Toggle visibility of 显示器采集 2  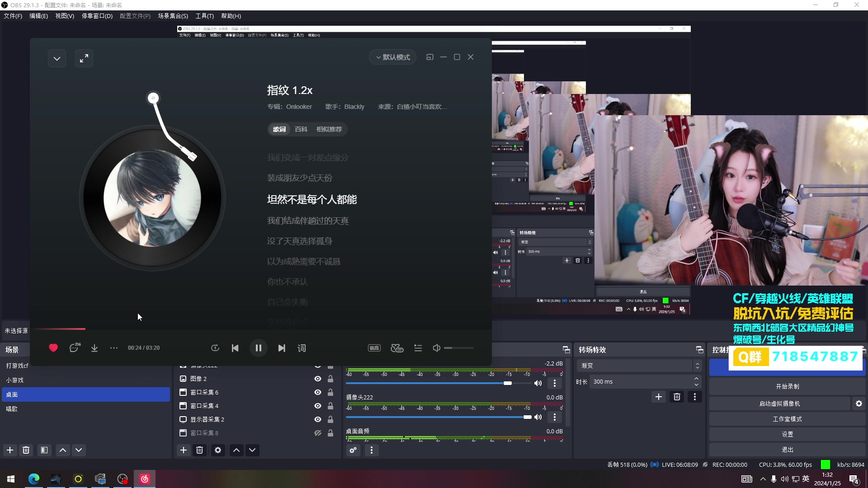point(318,419)
